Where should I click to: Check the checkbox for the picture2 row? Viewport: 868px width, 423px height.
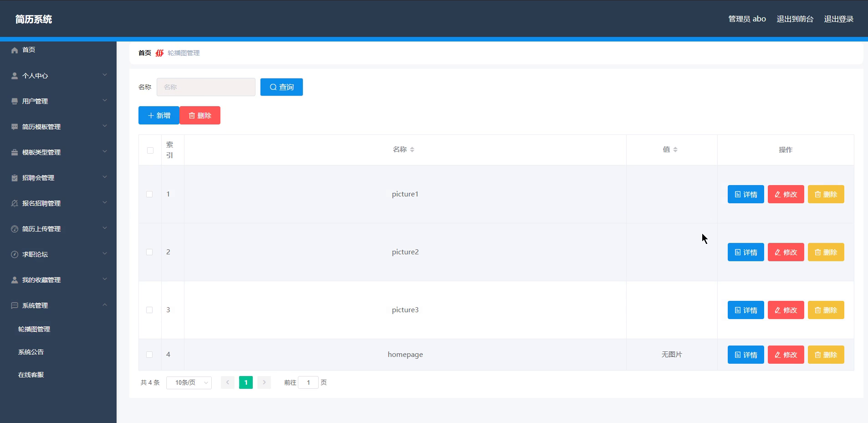tap(149, 252)
